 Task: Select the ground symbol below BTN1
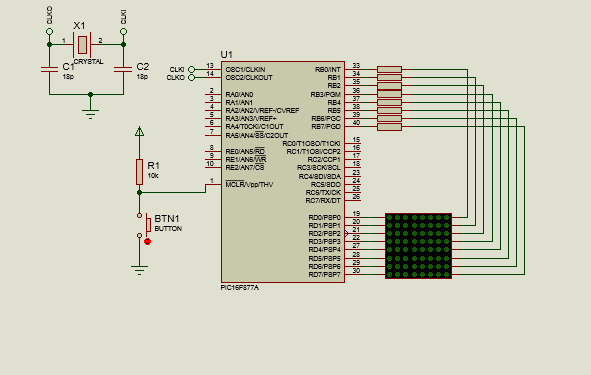(139, 270)
